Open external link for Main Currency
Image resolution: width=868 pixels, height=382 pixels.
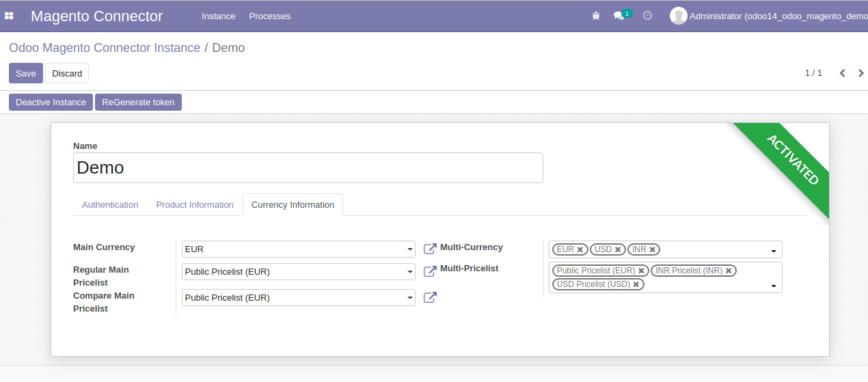click(x=430, y=249)
